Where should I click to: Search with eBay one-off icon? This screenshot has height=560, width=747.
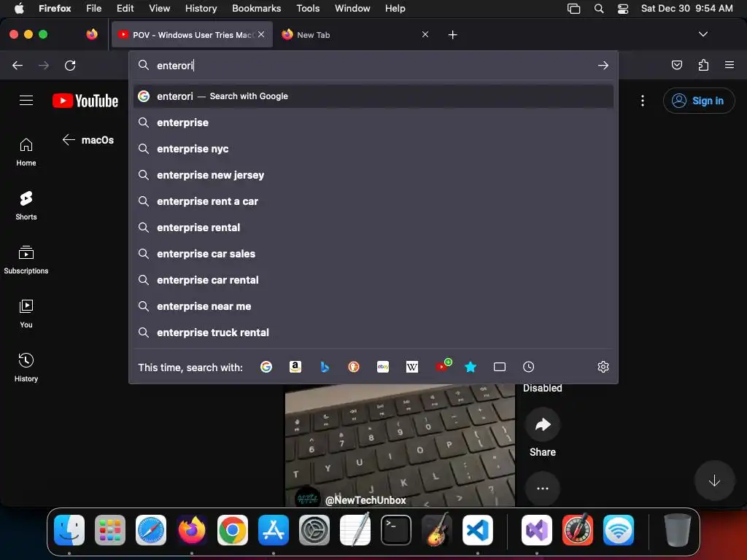pos(383,367)
